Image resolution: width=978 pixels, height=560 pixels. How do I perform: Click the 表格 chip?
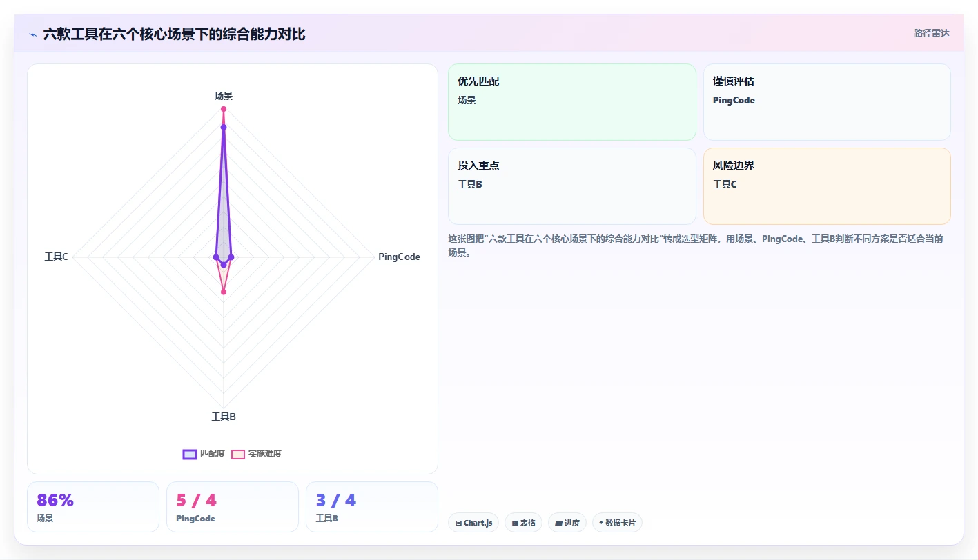[524, 523]
